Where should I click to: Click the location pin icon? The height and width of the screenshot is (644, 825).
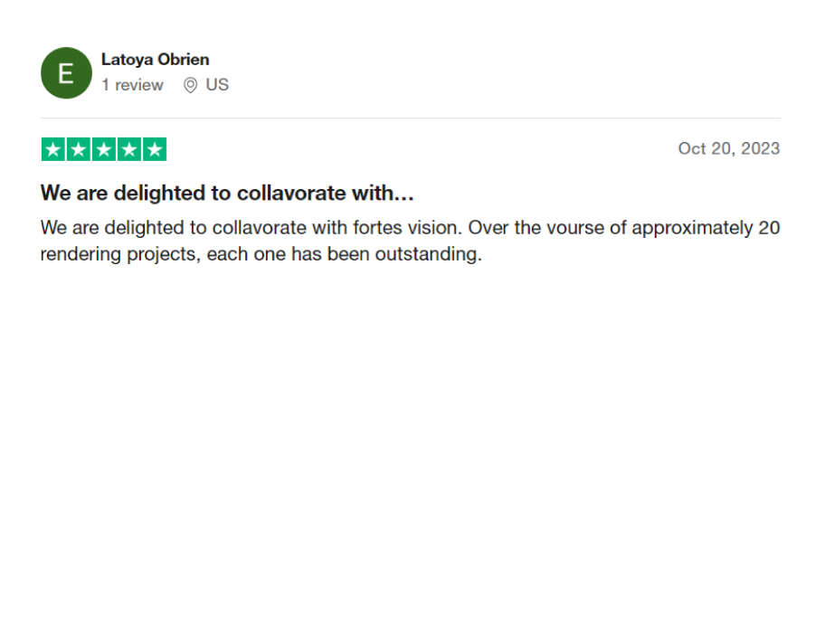click(x=190, y=85)
